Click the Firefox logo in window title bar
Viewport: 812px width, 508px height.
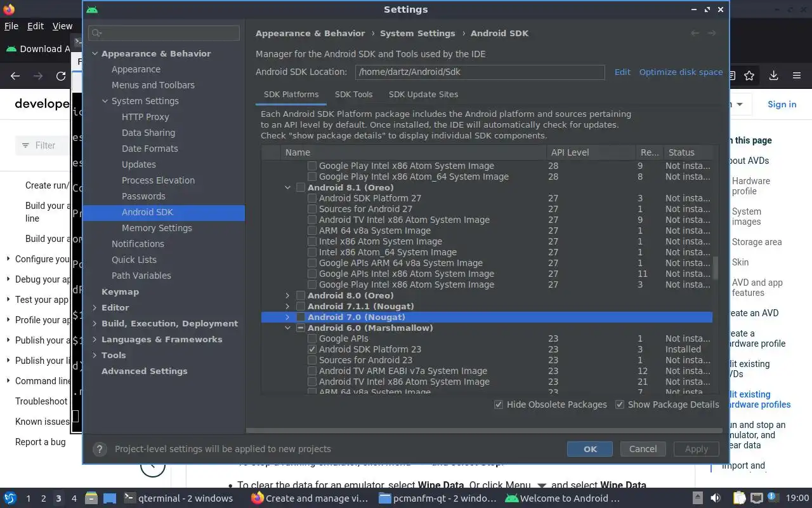coord(9,10)
